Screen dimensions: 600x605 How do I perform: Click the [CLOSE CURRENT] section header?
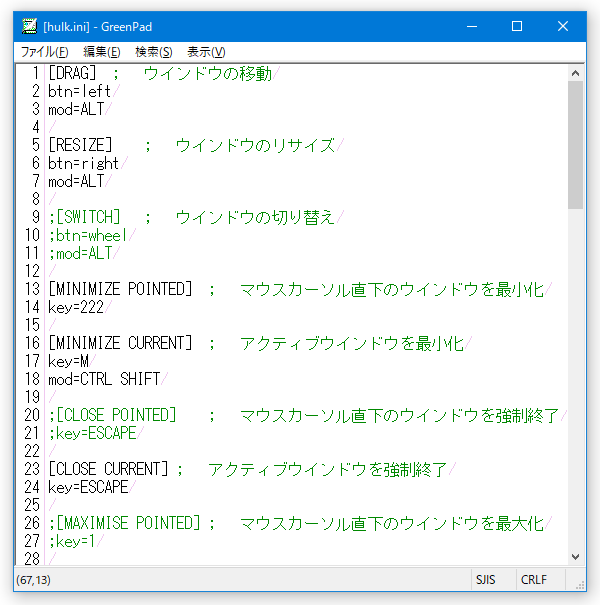(108, 469)
